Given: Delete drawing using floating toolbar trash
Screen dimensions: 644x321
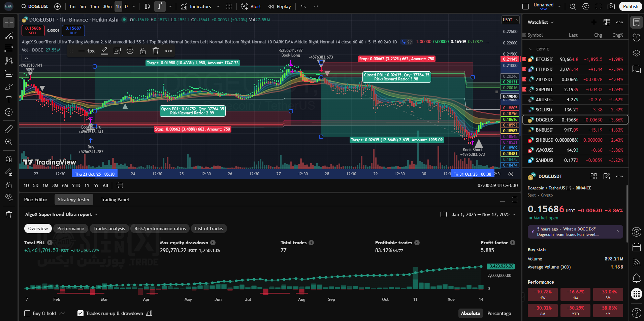Looking at the screenshot, I should pyautogui.click(x=155, y=51).
